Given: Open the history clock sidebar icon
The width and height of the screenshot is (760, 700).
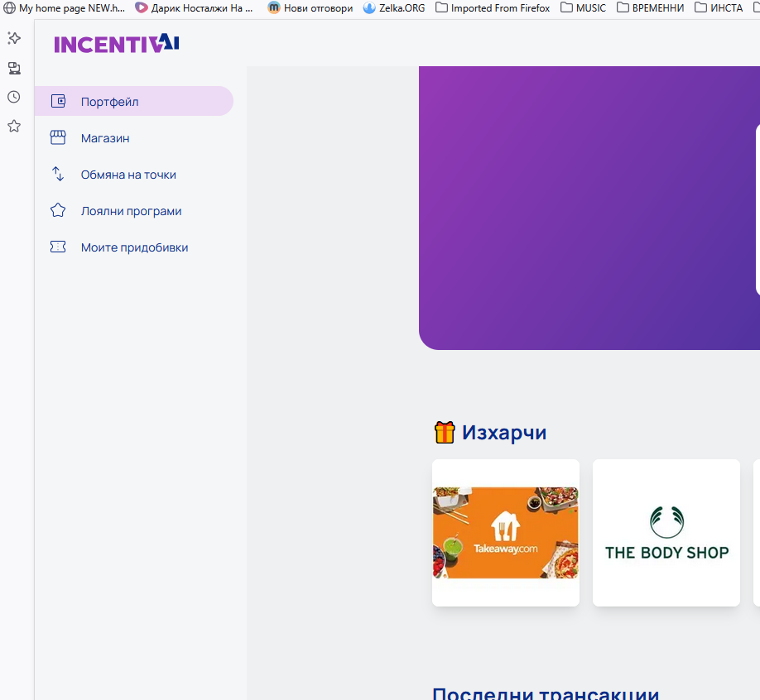Looking at the screenshot, I should pyautogui.click(x=14, y=97).
